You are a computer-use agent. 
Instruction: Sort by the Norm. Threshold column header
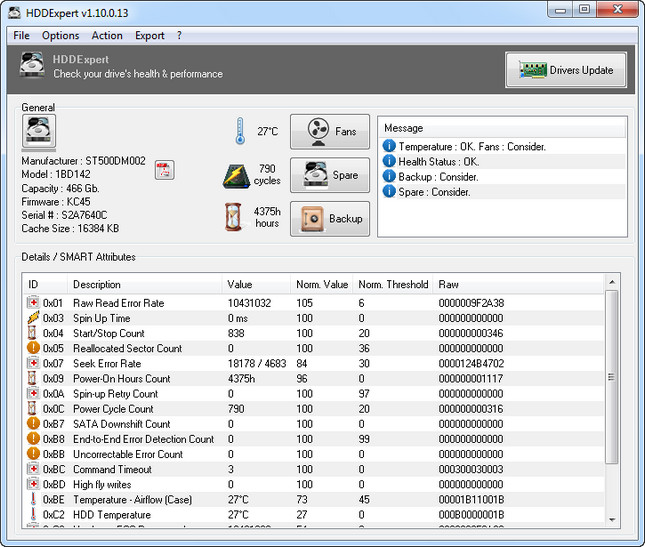393,284
